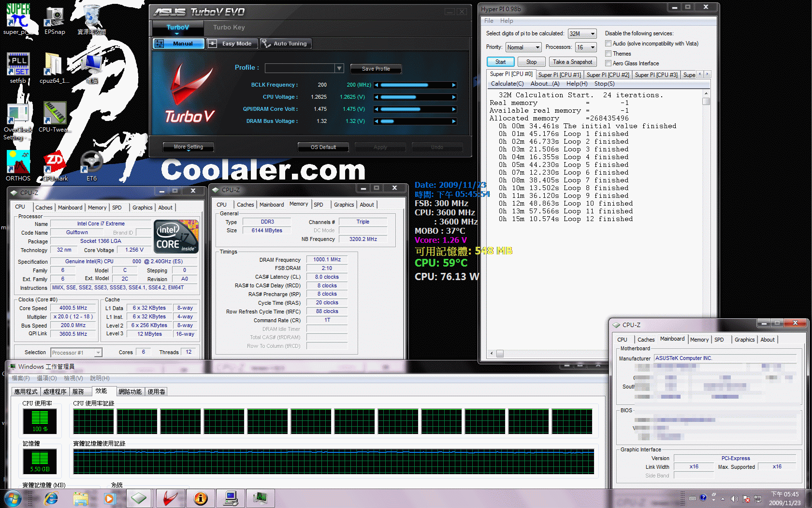Click the taskbar clock showing 05:45
The width and height of the screenshot is (812, 508).
click(x=785, y=498)
